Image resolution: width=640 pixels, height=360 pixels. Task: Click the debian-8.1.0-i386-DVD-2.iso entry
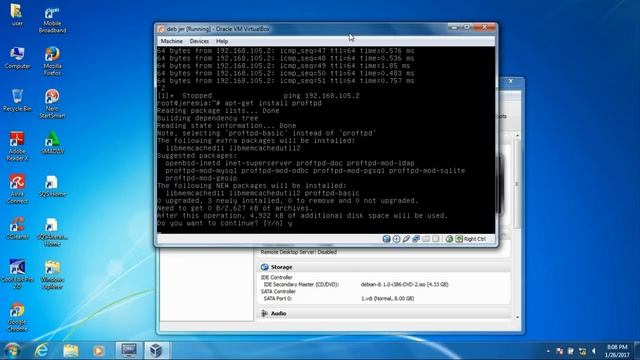404,284
